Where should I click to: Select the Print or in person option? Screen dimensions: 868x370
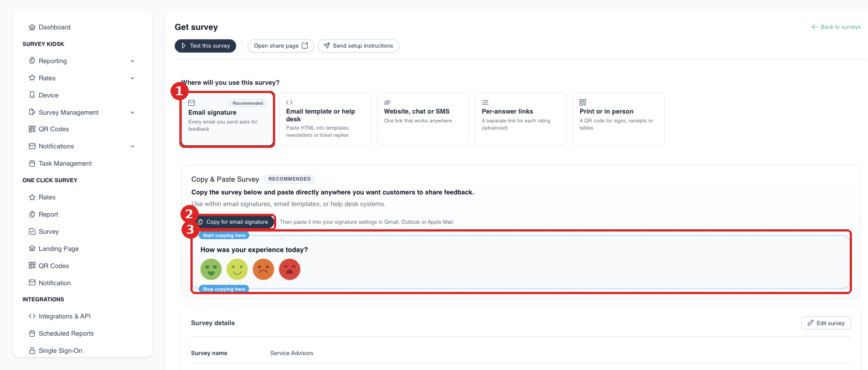tap(618, 119)
